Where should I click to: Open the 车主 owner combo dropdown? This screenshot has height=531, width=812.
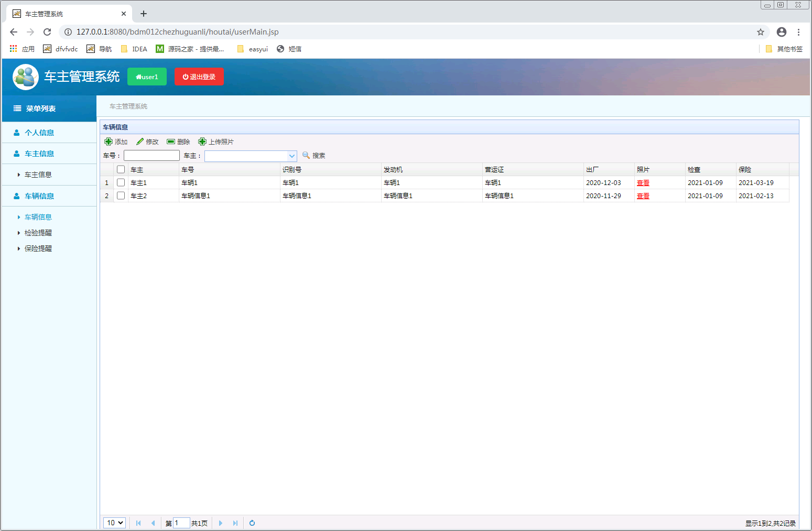pos(292,156)
